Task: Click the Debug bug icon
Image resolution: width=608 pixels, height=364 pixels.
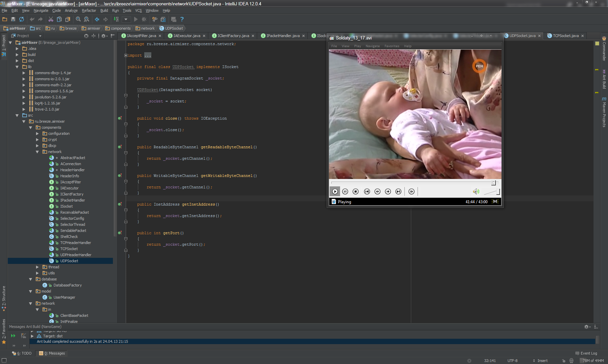Action: coord(144,19)
